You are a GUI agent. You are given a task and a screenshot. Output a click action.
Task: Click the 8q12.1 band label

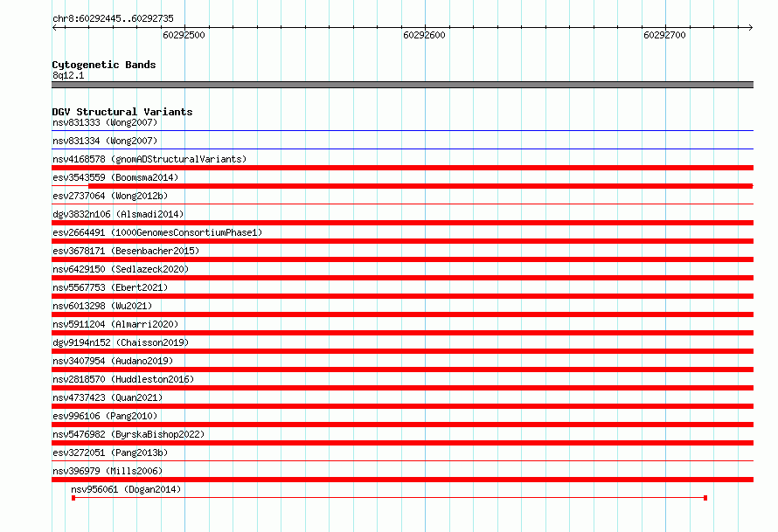pyautogui.click(x=68, y=75)
